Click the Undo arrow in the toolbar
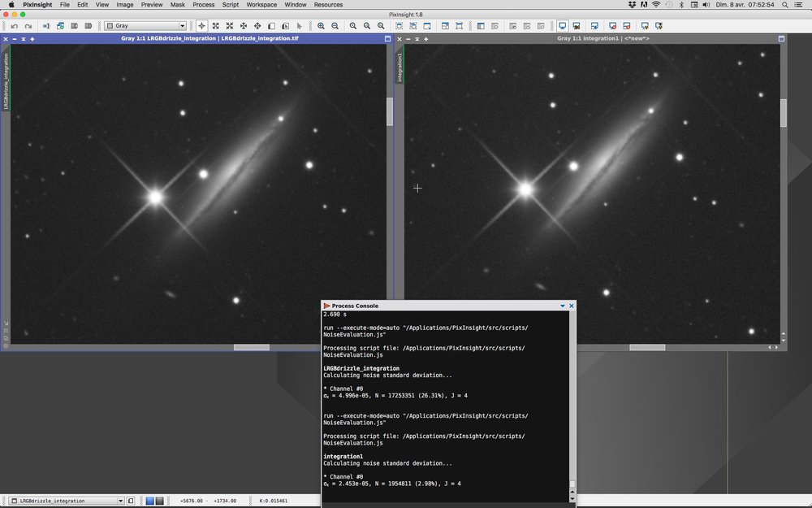 15,26
